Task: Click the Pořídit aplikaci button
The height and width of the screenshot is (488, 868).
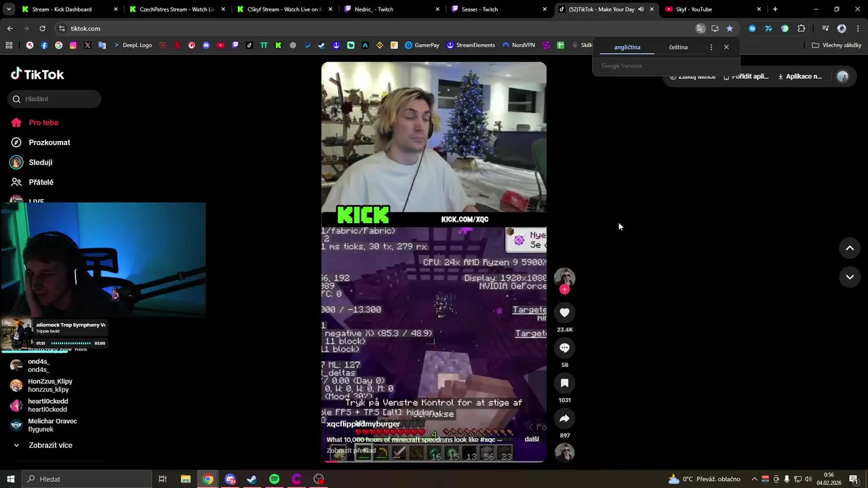Action: pyautogui.click(x=746, y=77)
